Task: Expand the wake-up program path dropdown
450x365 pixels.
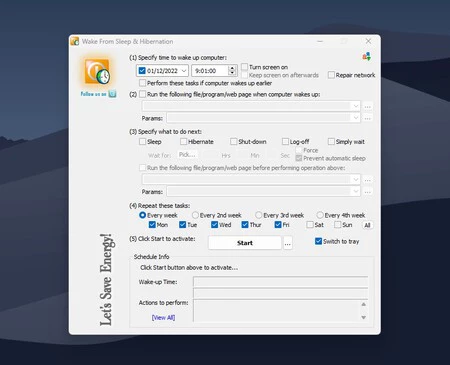Action: (x=356, y=106)
